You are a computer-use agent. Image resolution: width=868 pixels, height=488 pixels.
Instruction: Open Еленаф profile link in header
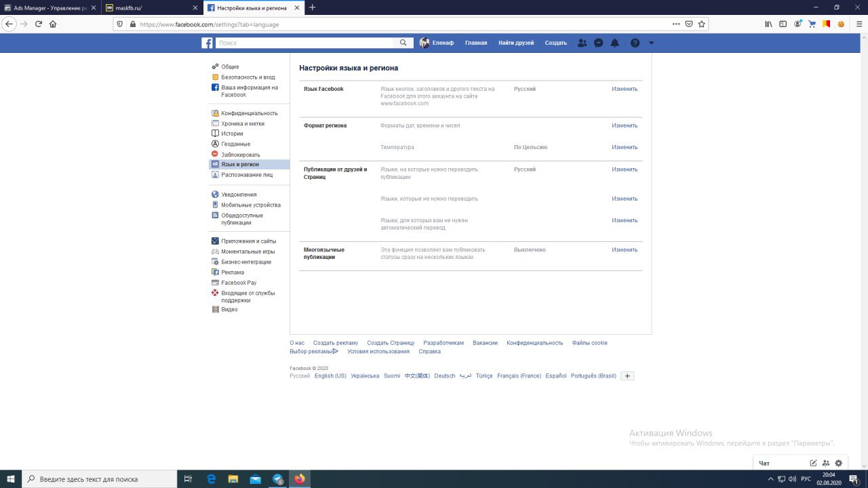(437, 43)
